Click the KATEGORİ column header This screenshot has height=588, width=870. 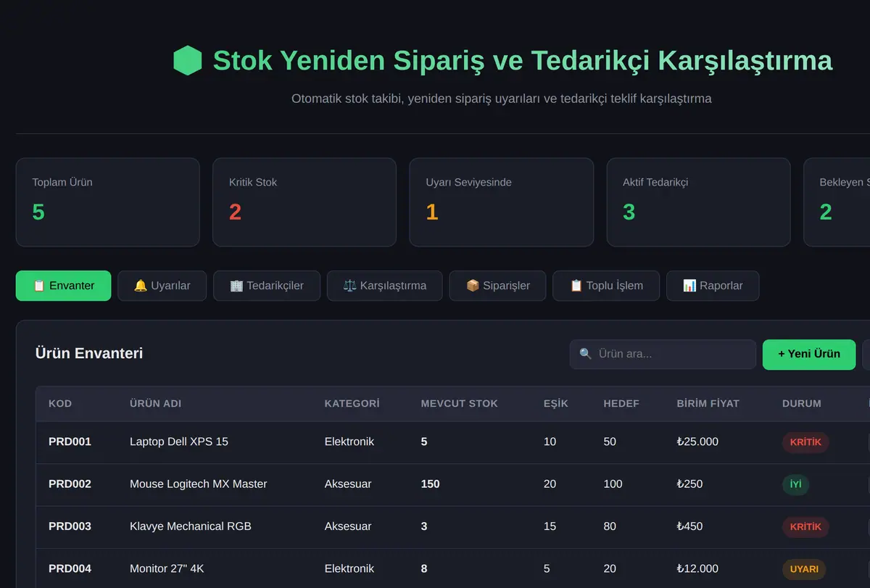click(352, 404)
